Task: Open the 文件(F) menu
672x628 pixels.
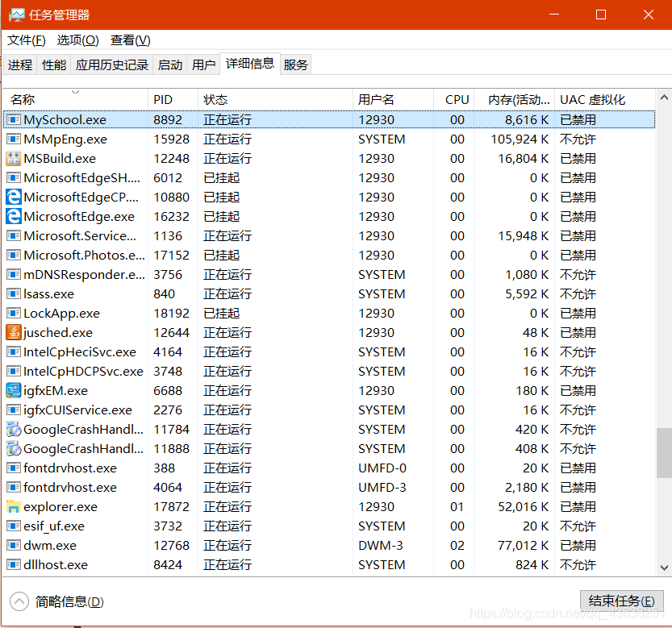Action: pos(26,40)
